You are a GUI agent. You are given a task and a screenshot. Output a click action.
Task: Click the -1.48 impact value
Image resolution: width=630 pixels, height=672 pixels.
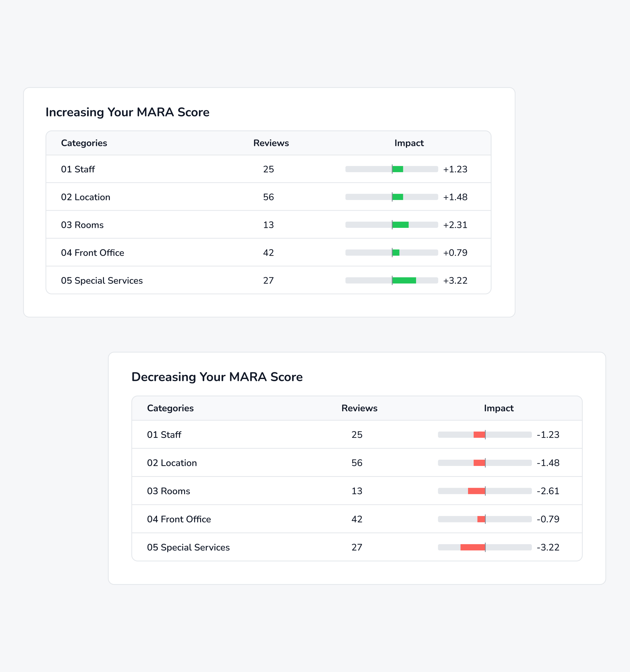[548, 463]
